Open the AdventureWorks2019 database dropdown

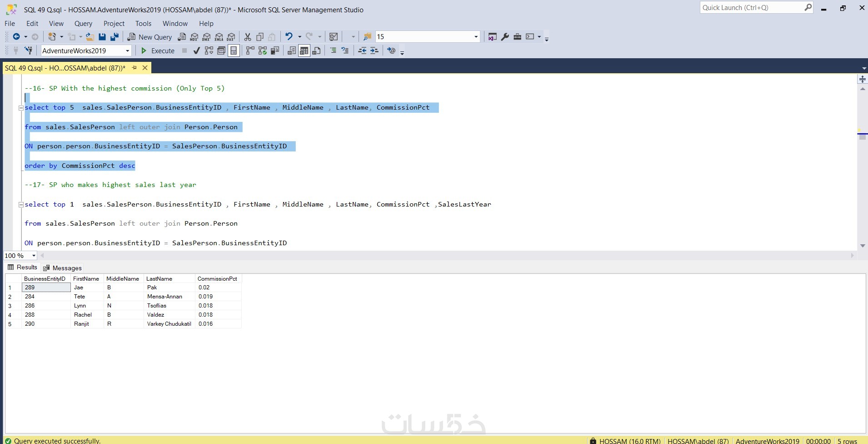127,50
